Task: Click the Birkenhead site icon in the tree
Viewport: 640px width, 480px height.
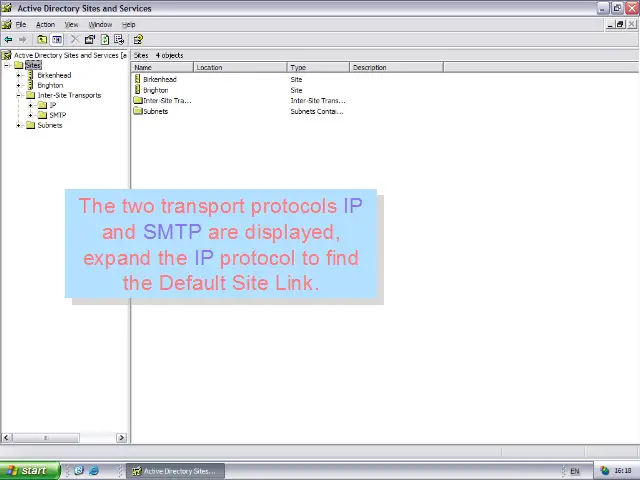Action: pos(30,75)
